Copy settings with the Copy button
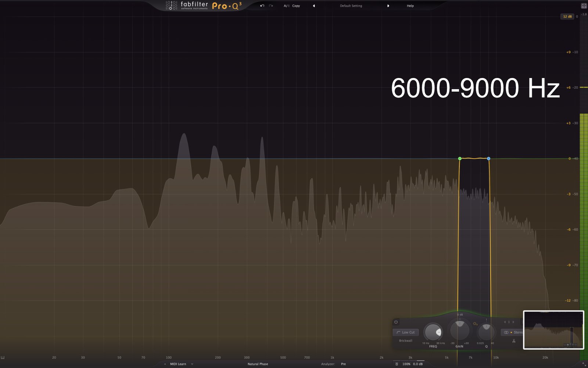 tap(296, 6)
